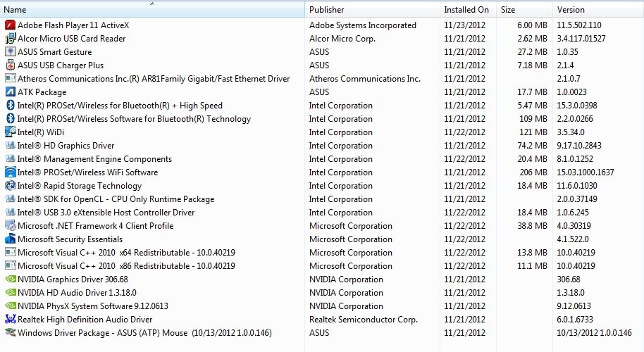The image size is (644, 352).
Task: Click the version number 2.0.0.37149
Action: click(577, 199)
